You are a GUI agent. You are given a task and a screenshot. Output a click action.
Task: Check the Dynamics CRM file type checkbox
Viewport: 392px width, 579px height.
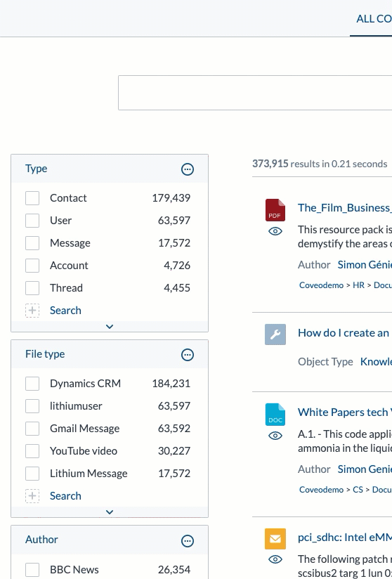tap(32, 383)
